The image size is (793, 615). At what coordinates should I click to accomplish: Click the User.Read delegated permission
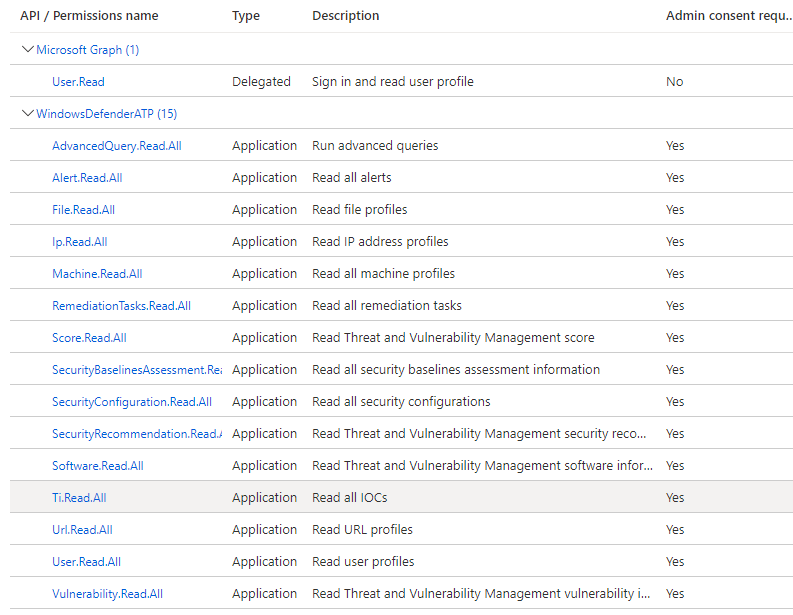(x=78, y=82)
